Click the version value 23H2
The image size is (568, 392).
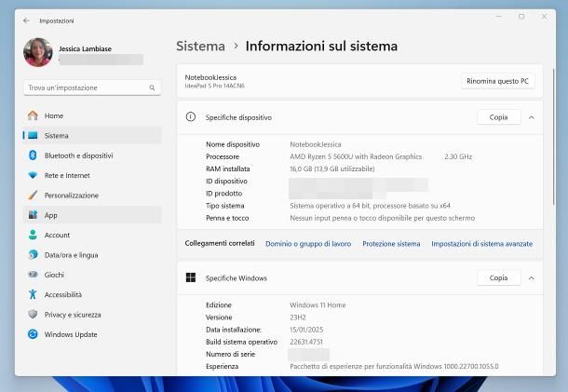(298, 318)
